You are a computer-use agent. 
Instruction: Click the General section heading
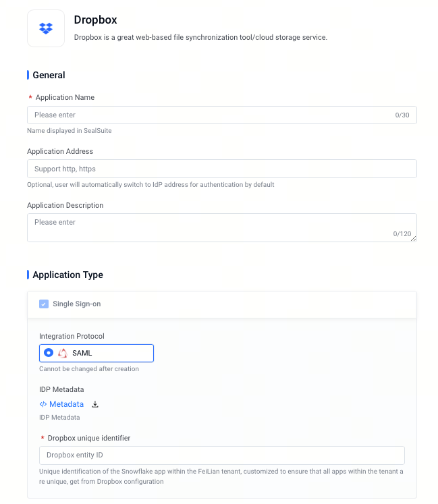(49, 75)
